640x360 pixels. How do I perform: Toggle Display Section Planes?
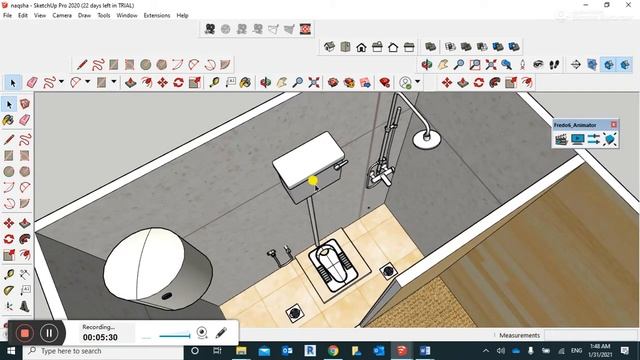coord(592,64)
